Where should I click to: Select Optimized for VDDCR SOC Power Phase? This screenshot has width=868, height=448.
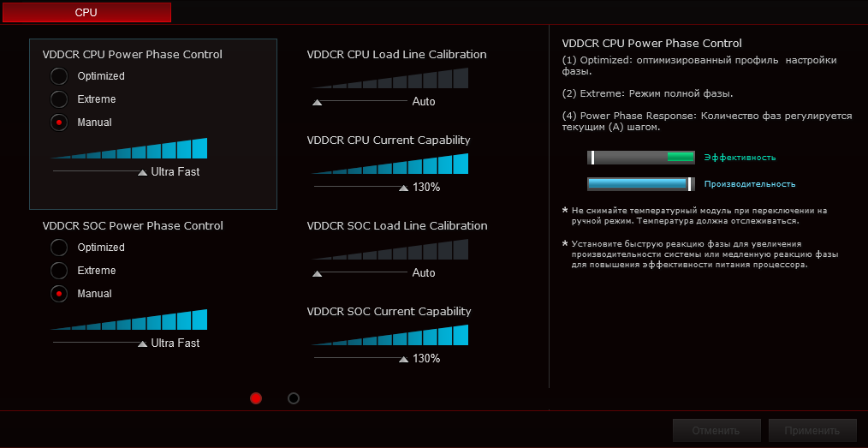click(x=59, y=248)
